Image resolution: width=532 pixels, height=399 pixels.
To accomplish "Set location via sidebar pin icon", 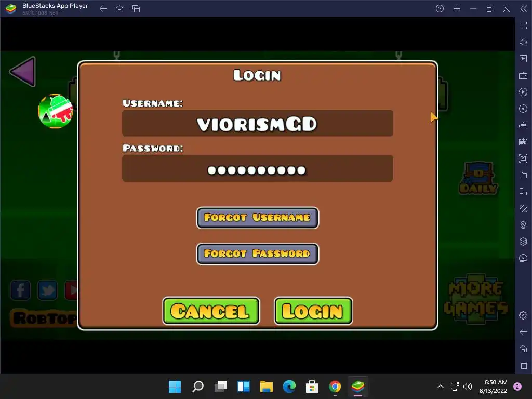I will pos(523,225).
